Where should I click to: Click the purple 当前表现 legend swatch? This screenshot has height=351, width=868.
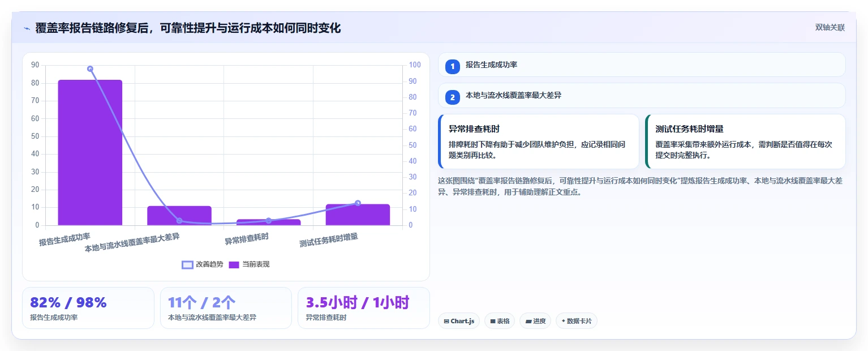pos(234,264)
